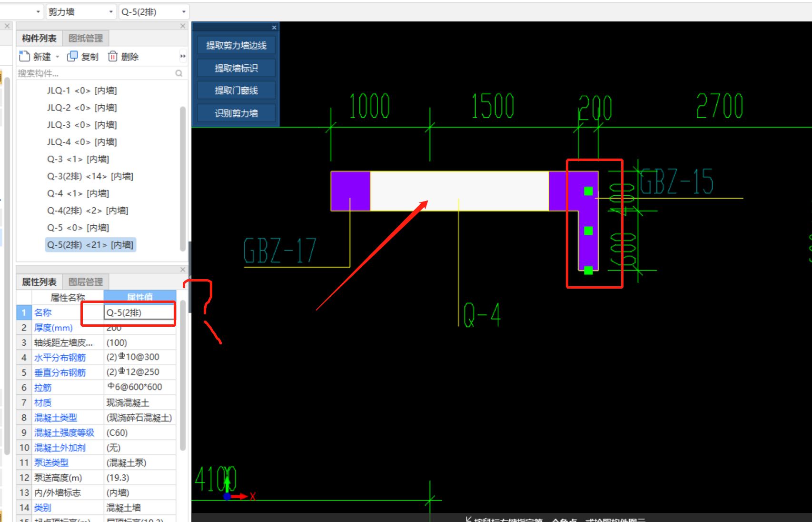The width and height of the screenshot is (812, 522).
Task: Click 类别 value 混凝土墙
Action: pos(140,508)
